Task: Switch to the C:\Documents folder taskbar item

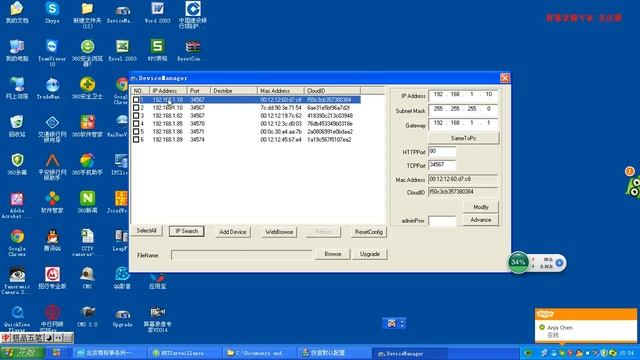Action: (x=260, y=353)
